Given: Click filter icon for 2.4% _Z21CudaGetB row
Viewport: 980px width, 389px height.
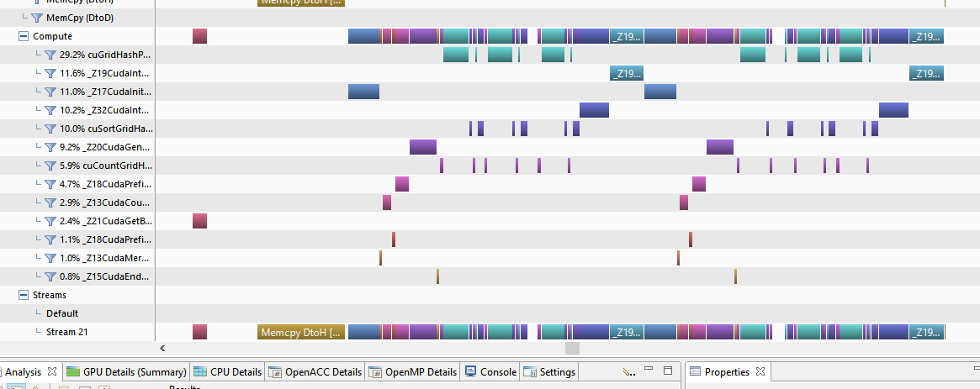Looking at the screenshot, I should (50, 221).
